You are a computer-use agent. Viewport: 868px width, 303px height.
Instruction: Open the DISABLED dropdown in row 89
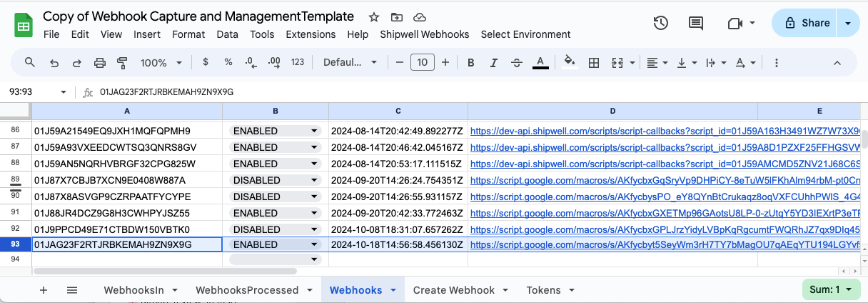coord(313,180)
